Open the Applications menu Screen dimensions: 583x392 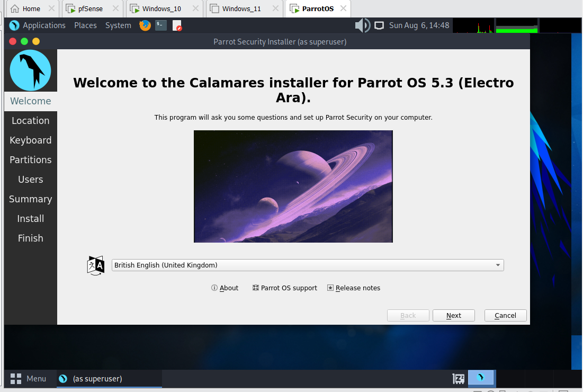point(44,25)
